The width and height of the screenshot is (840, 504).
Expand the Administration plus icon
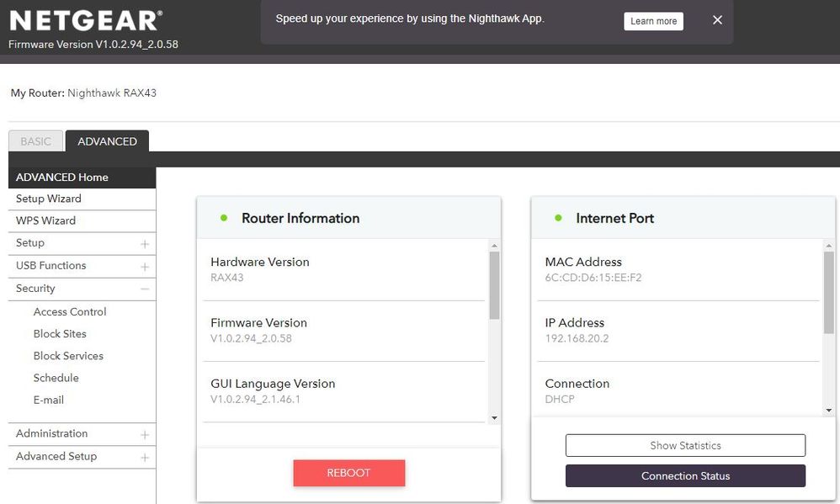tap(145, 435)
